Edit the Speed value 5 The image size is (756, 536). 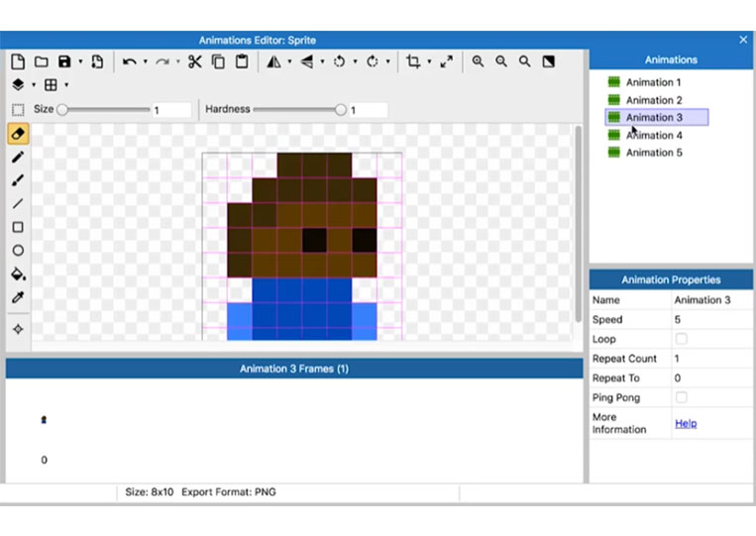(711, 320)
